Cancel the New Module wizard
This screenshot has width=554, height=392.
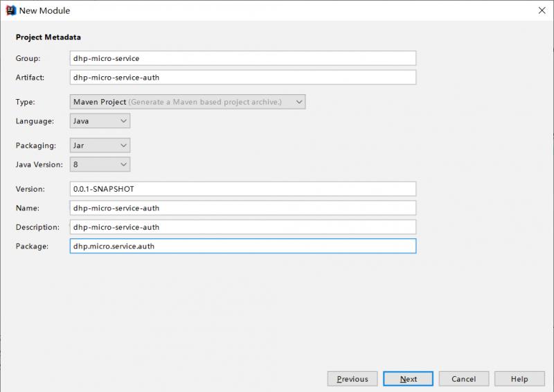click(463, 379)
